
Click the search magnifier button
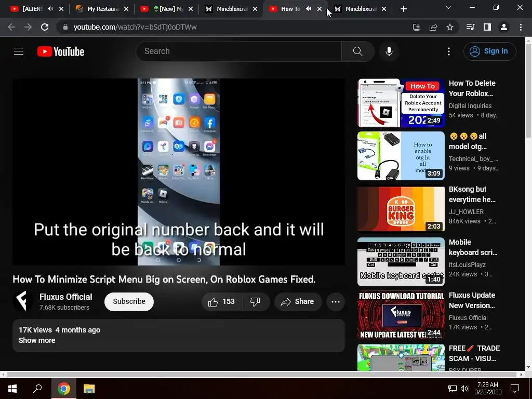pos(357,51)
